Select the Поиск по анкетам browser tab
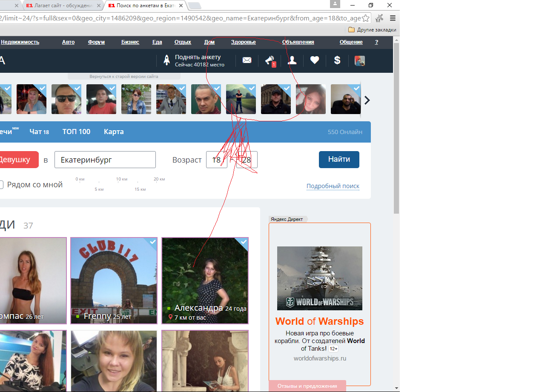The width and height of the screenshot is (545, 392). click(146, 6)
